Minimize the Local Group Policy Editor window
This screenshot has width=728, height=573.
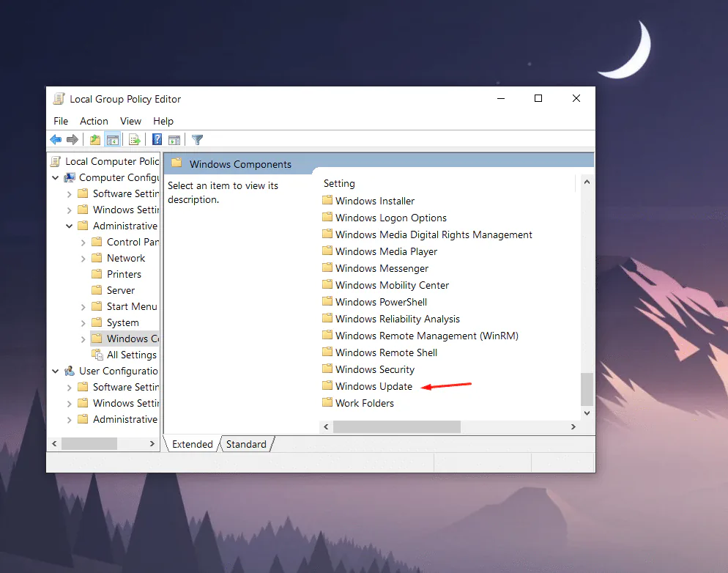(x=500, y=98)
